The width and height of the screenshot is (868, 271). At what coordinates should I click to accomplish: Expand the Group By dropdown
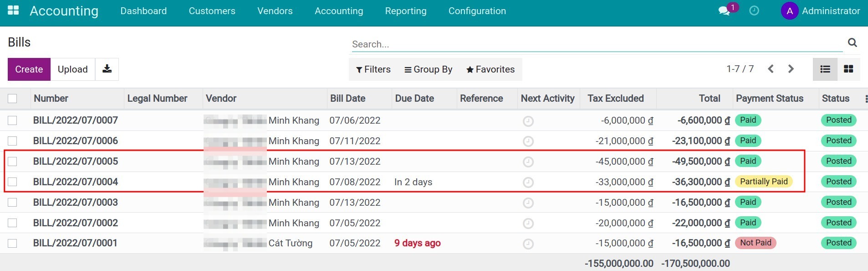pos(428,69)
